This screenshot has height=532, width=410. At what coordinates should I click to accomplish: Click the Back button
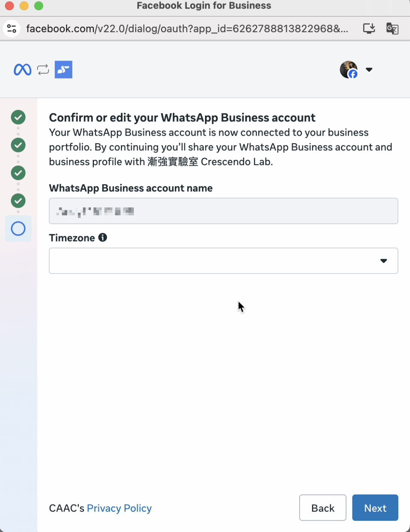323,508
